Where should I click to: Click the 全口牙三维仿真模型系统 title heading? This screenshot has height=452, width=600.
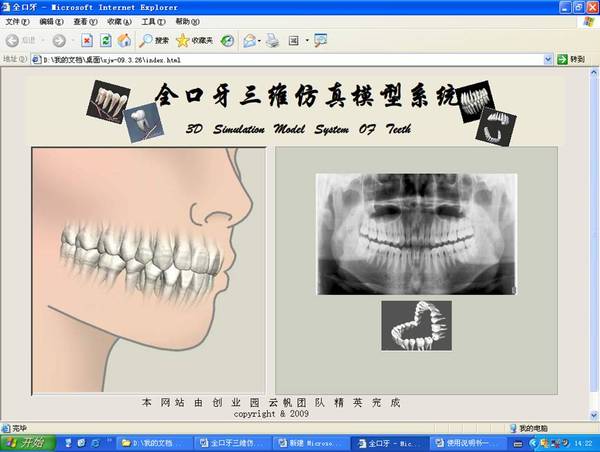coord(306,95)
